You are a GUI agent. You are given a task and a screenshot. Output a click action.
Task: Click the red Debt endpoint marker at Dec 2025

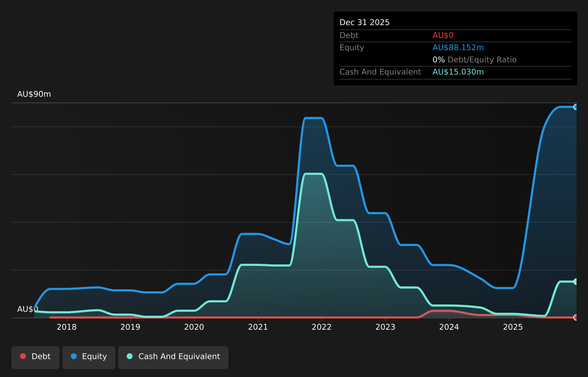[x=576, y=318]
